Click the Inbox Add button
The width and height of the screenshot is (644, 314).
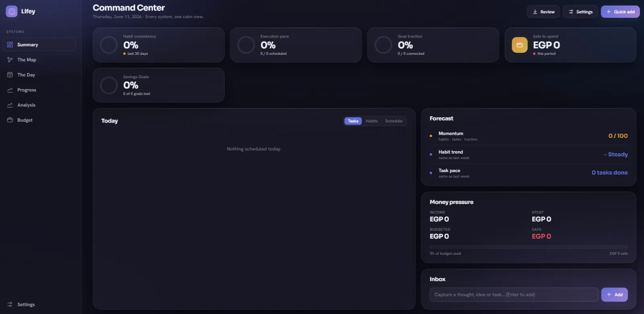click(x=614, y=295)
